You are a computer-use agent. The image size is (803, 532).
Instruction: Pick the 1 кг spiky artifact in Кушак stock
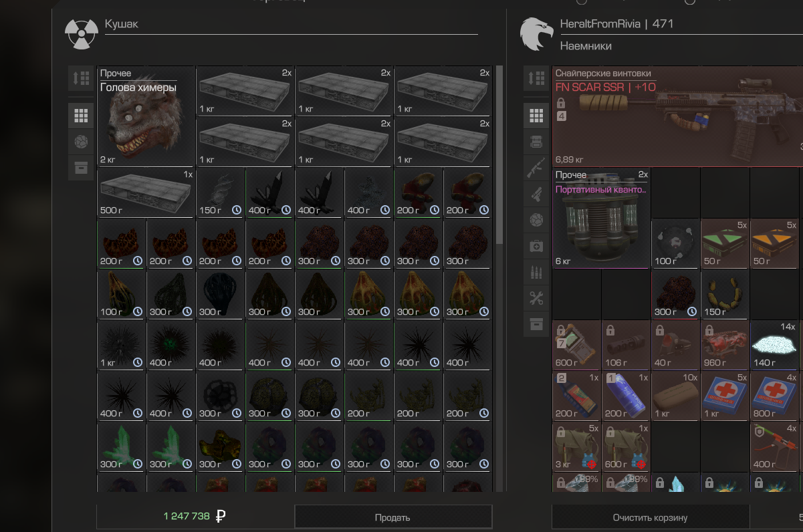click(x=122, y=345)
